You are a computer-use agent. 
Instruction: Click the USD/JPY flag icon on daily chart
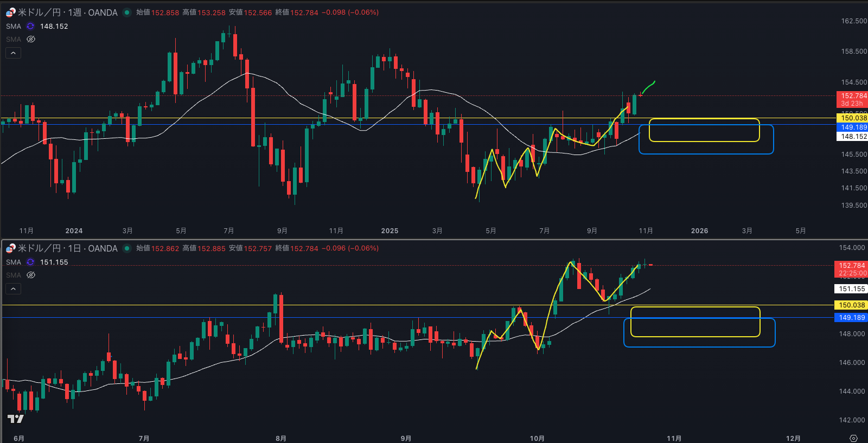coord(10,248)
